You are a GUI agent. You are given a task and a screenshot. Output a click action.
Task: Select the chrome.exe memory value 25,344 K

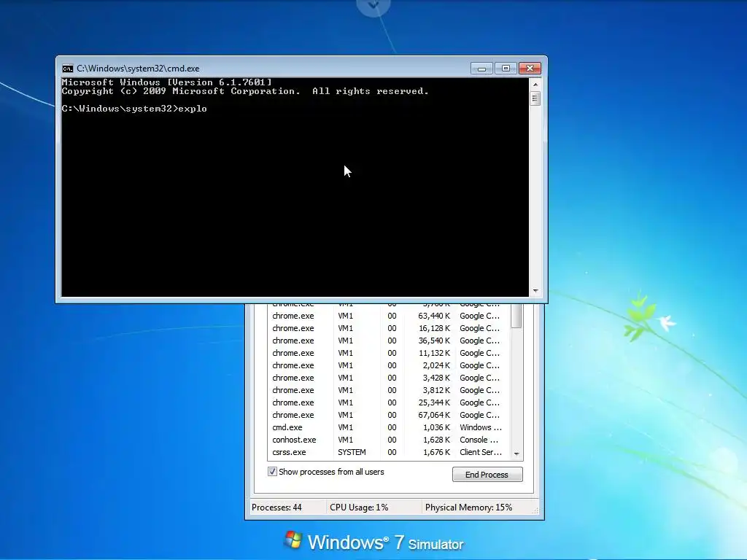434,402
